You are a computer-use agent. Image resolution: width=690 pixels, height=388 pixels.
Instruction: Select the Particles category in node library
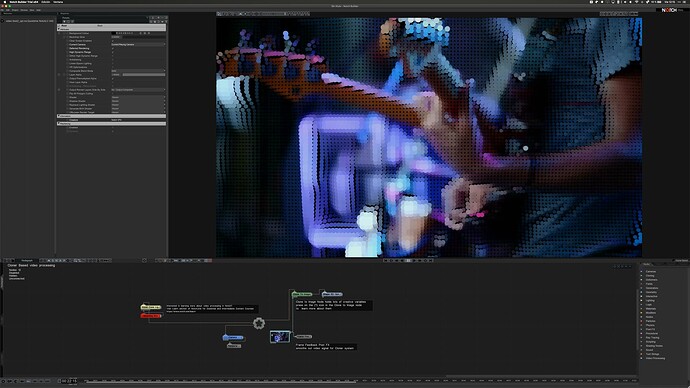650,321
